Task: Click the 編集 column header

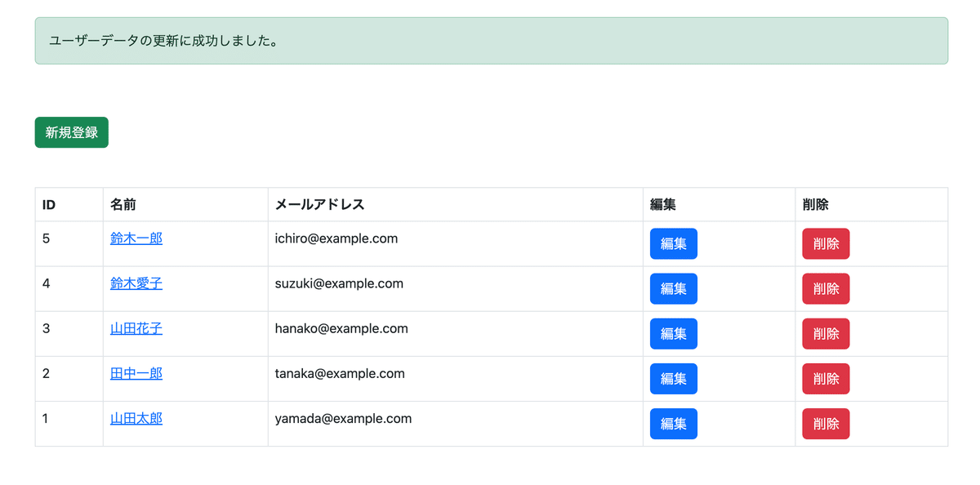Action: [x=719, y=204]
